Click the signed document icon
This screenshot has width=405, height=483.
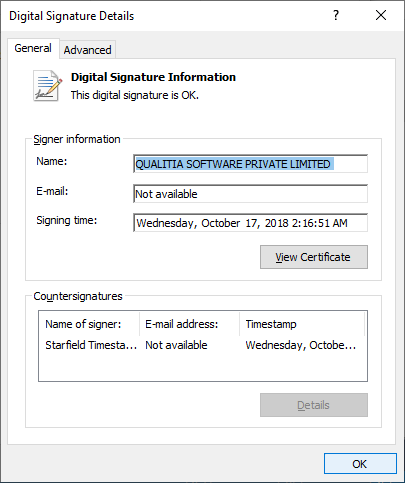pyautogui.click(x=47, y=85)
